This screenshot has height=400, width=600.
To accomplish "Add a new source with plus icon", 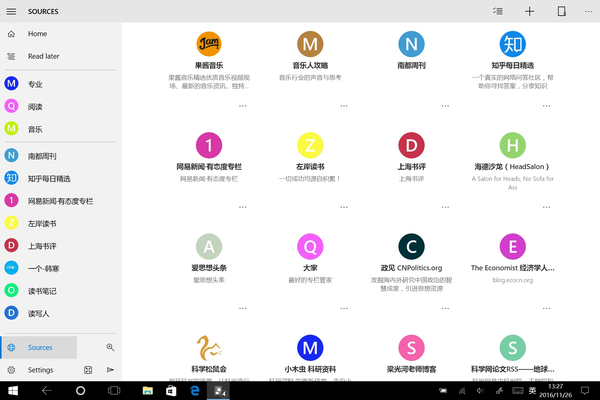I will 530,11.
